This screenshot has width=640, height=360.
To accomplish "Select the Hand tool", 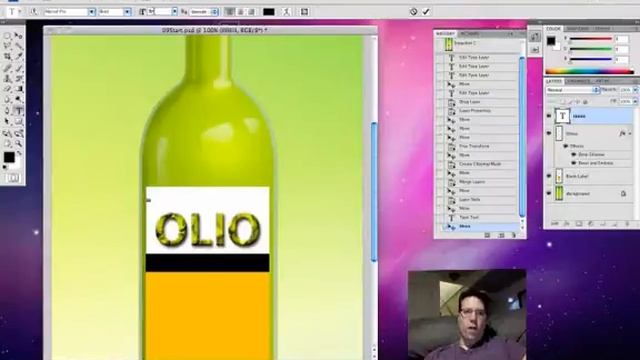I will [x=7, y=144].
